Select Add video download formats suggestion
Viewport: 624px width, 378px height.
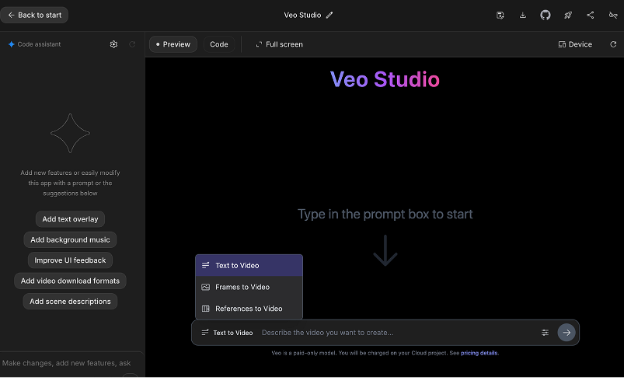[70, 281]
